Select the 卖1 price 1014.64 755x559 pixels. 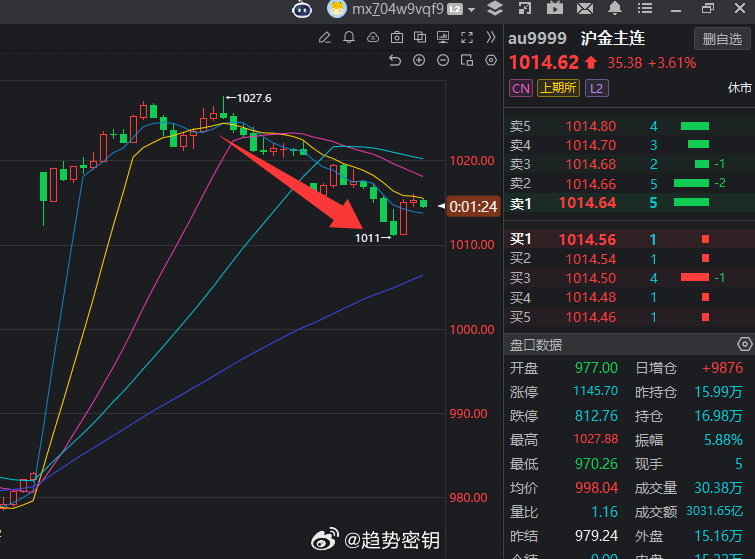coord(587,203)
